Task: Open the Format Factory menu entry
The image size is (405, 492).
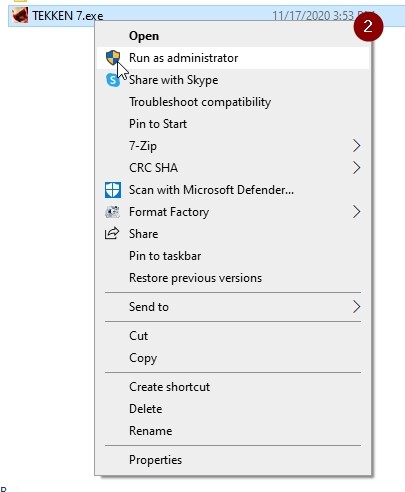Action: tap(233, 212)
